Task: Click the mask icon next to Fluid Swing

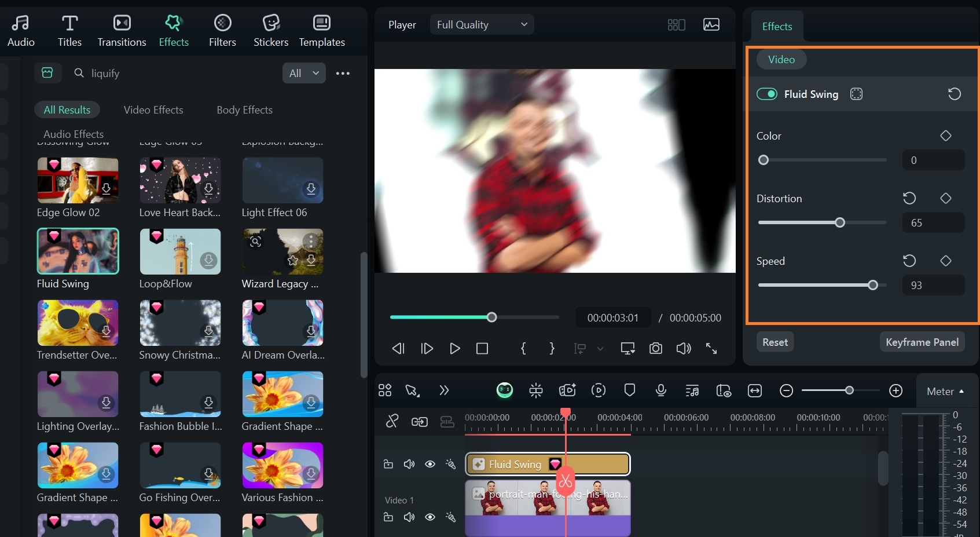Action: coord(856,94)
